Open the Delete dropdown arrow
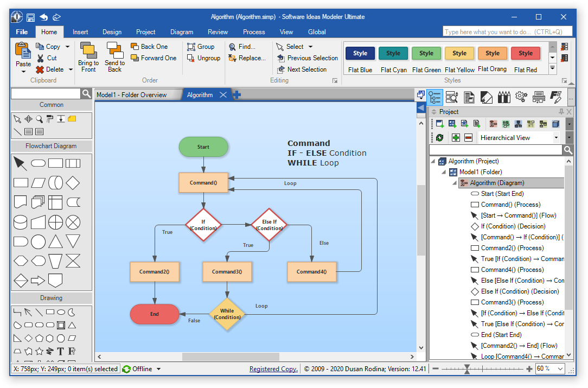Viewport: 588px width, 388px height. tap(71, 70)
